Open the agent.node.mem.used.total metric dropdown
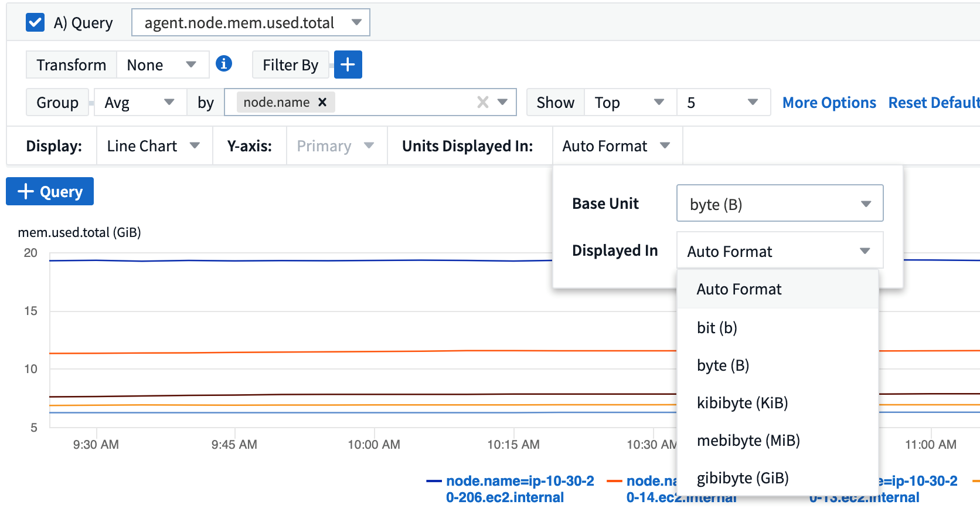The width and height of the screenshot is (980, 508). tap(250, 23)
